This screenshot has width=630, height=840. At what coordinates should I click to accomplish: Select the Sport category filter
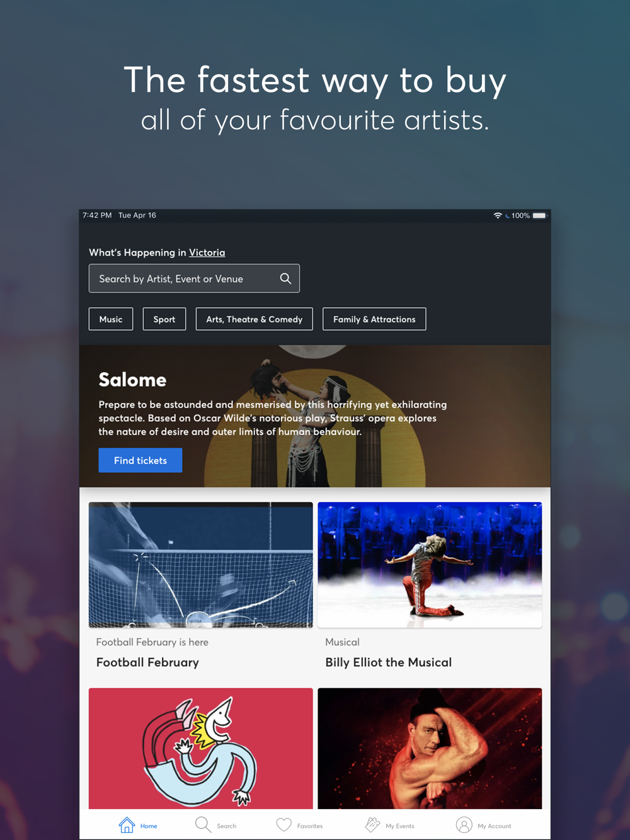point(164,319)
